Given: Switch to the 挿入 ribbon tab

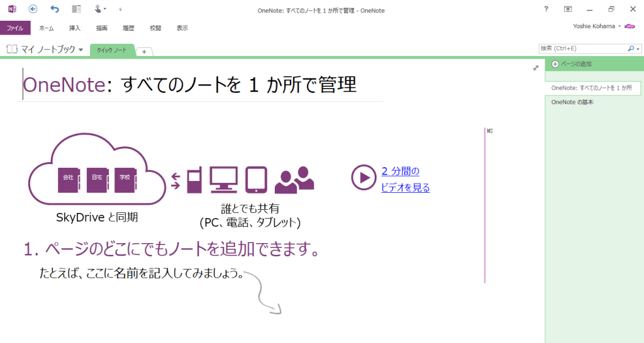Looking at the screenshot, I should pyautogui.click(x=75, y=28).
